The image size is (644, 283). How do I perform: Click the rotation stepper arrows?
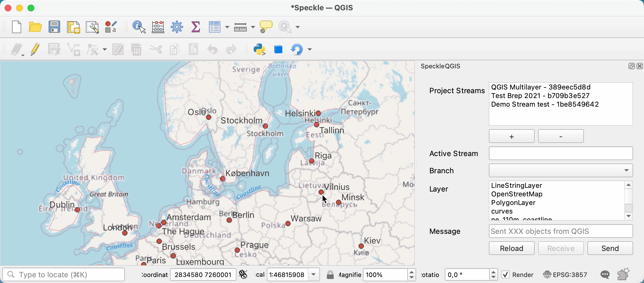coord(493,275)
